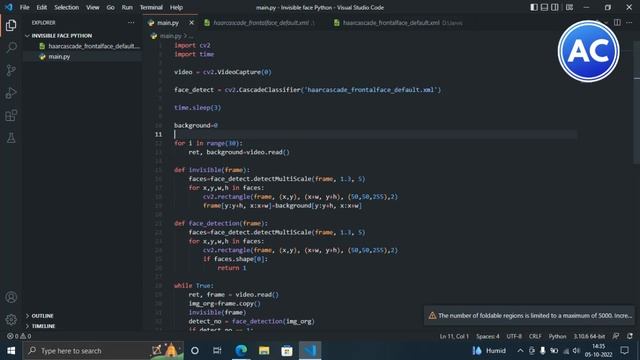Open the Windows Action Center icon

point(624,351)
